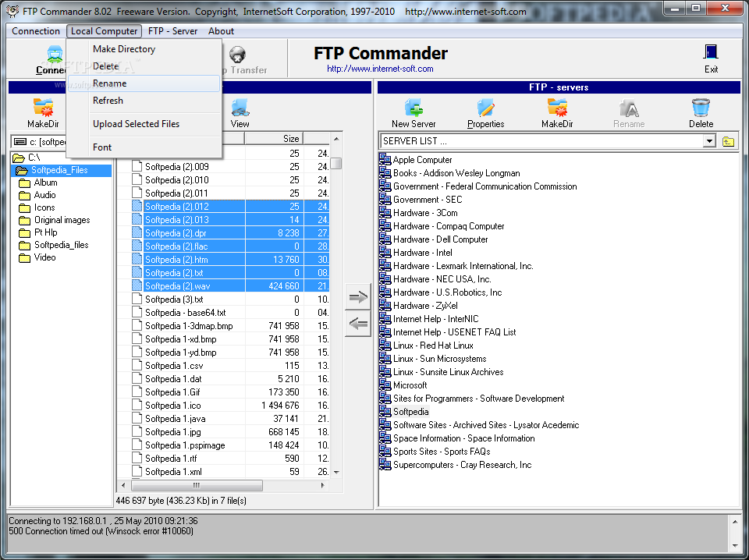The width and height of the screenshot is (749, 560).
Task: Open the About menu
Action: pos(221,31)
